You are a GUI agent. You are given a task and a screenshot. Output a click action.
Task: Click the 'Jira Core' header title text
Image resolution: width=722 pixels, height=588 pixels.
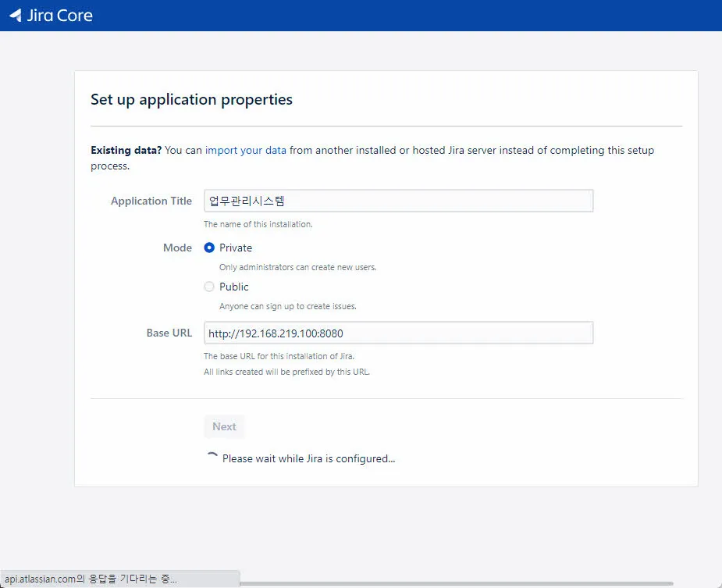[x=59, y=16]
